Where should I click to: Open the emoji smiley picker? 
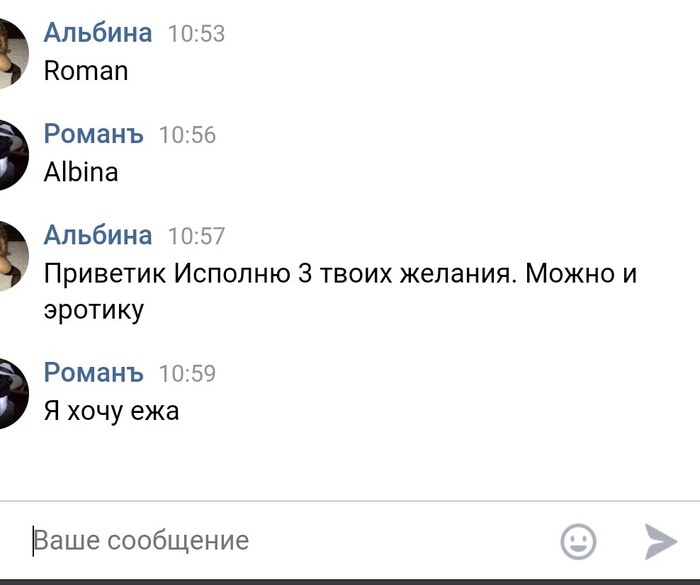[x=578, y=541]
